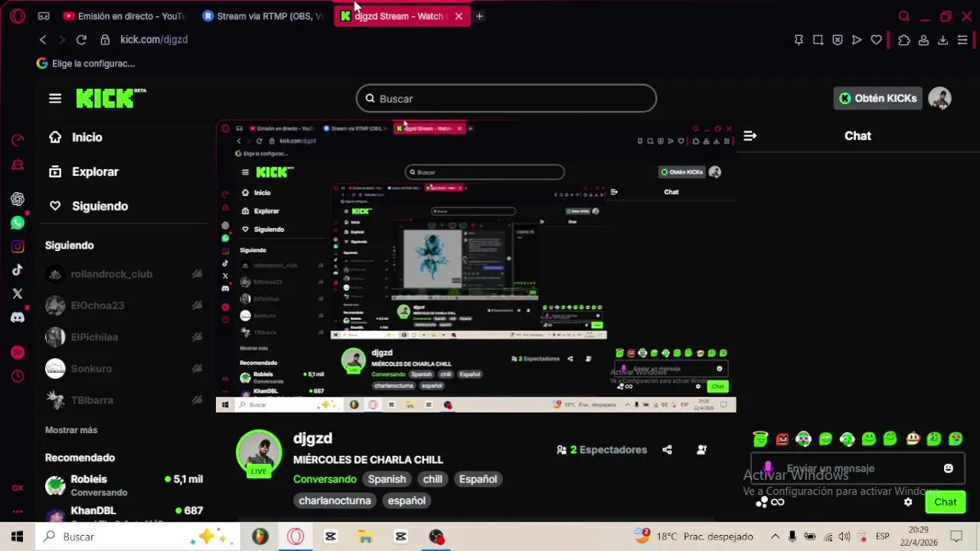Select the chill tag

[433, 479]
